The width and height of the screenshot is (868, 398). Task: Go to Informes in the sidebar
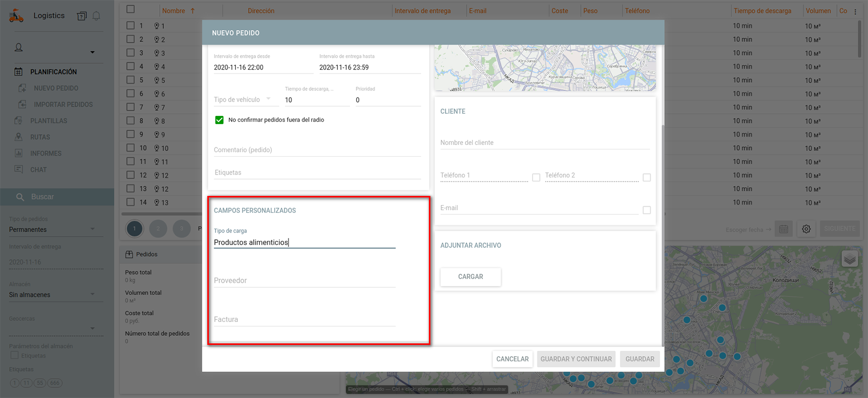pyautogui.click(x=45, y=154)
